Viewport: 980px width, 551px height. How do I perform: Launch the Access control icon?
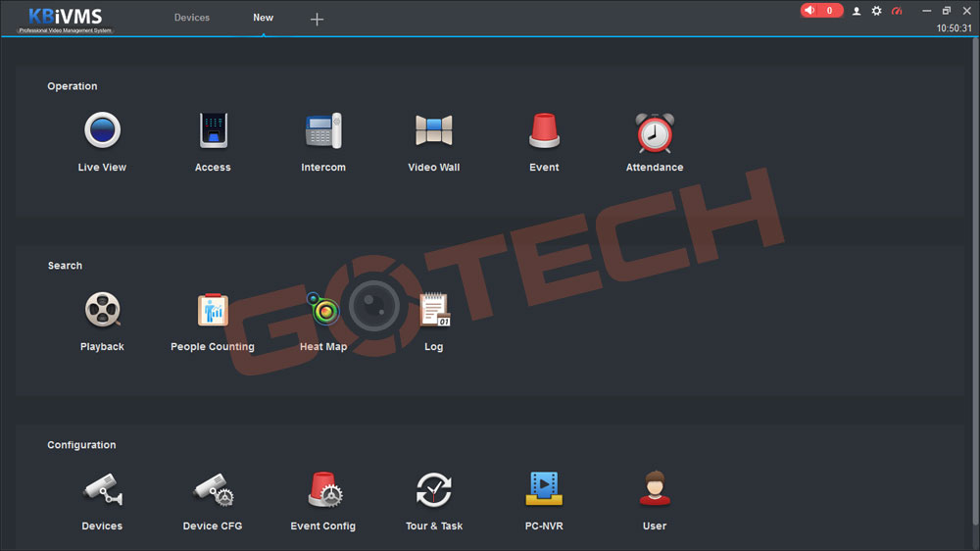click(x=213, y=130)
